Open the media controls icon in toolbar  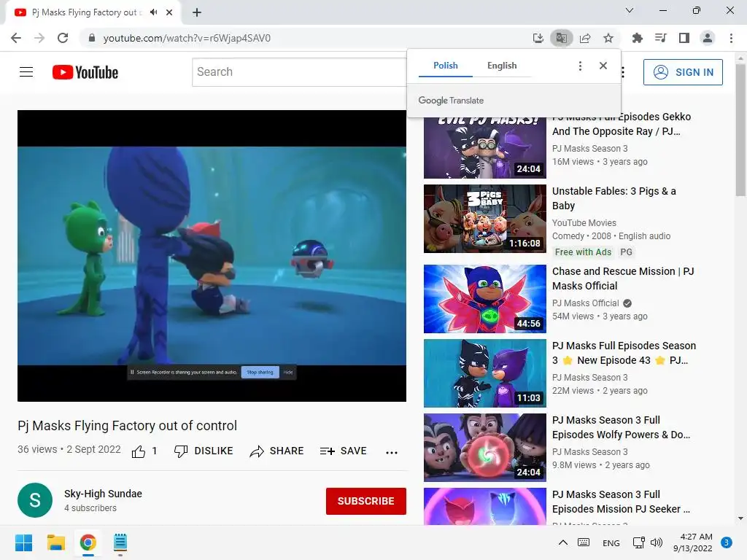click(x=660, y=38)
